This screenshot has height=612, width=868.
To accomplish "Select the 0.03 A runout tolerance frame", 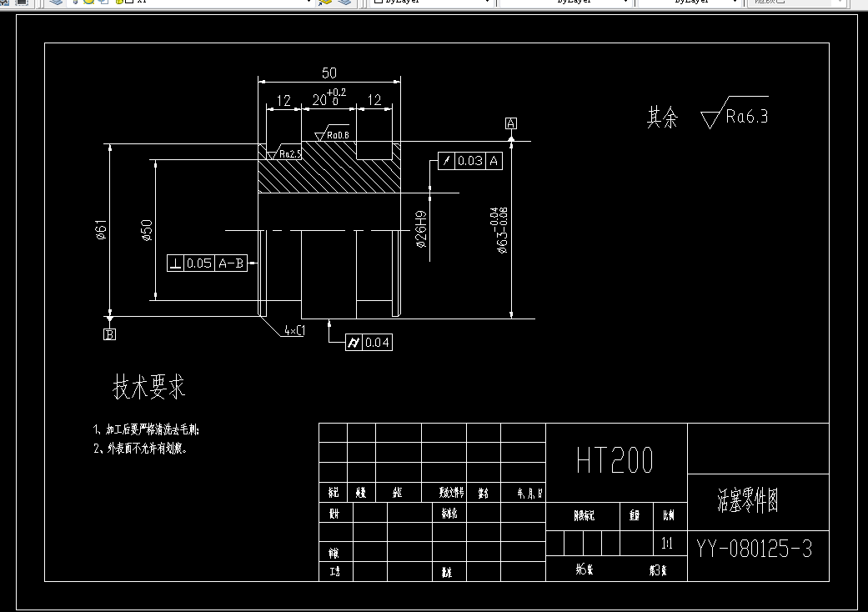I will pyautogui.click(x=470, y=161).
